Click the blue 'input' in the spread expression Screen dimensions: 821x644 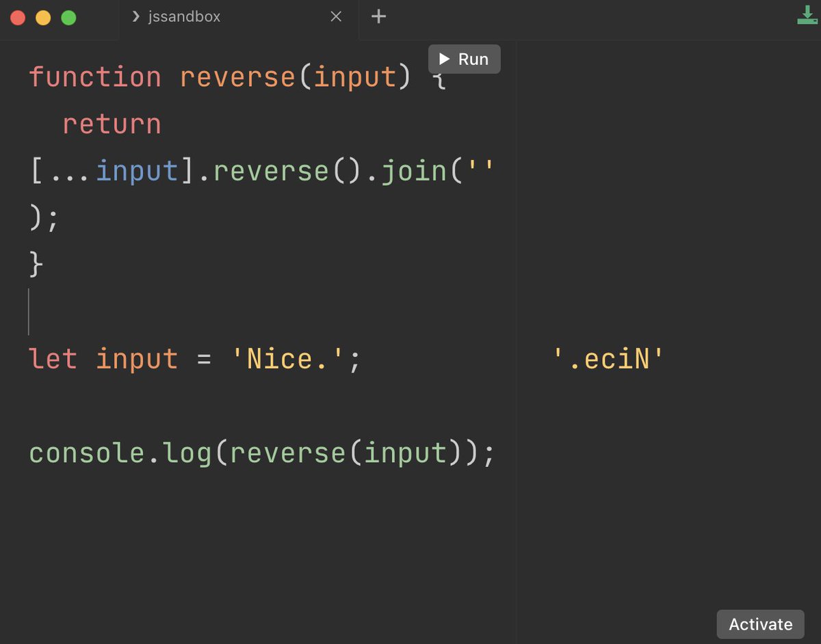coord(137,171)
